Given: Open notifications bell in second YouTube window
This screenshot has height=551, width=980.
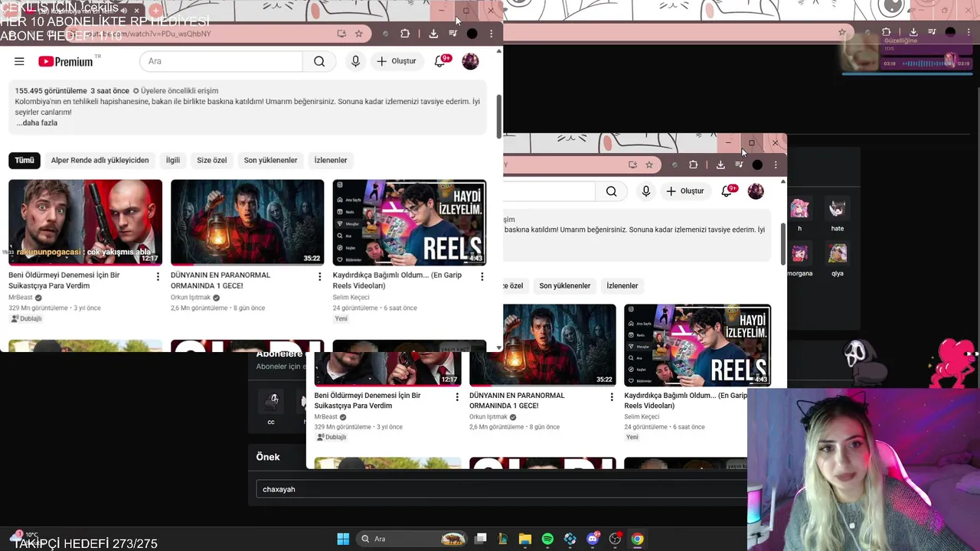Looking at the screenshot, I should tap(727, 191).
